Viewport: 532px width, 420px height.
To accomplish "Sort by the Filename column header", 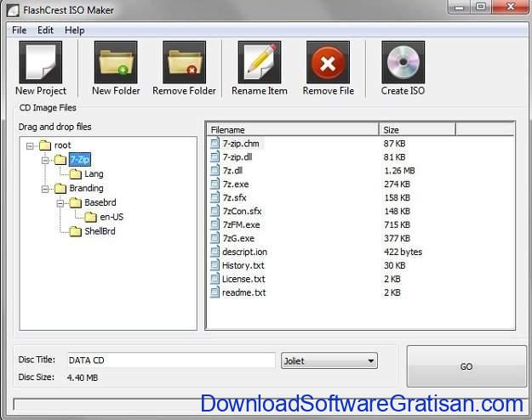I will point(293,130).
